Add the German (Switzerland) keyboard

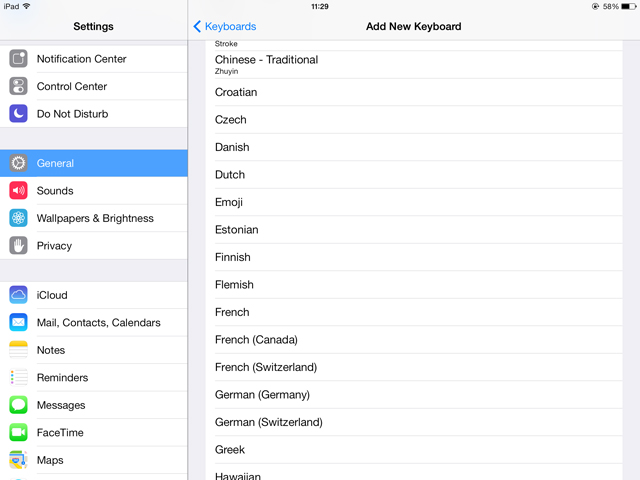pyautogui.click(x=414, y=422)
